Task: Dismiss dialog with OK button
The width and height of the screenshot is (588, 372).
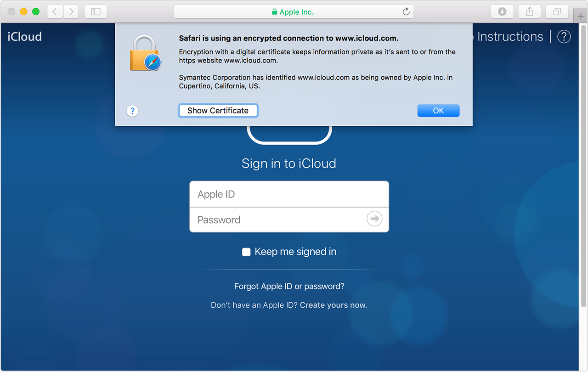Action: tap(438, 111)
